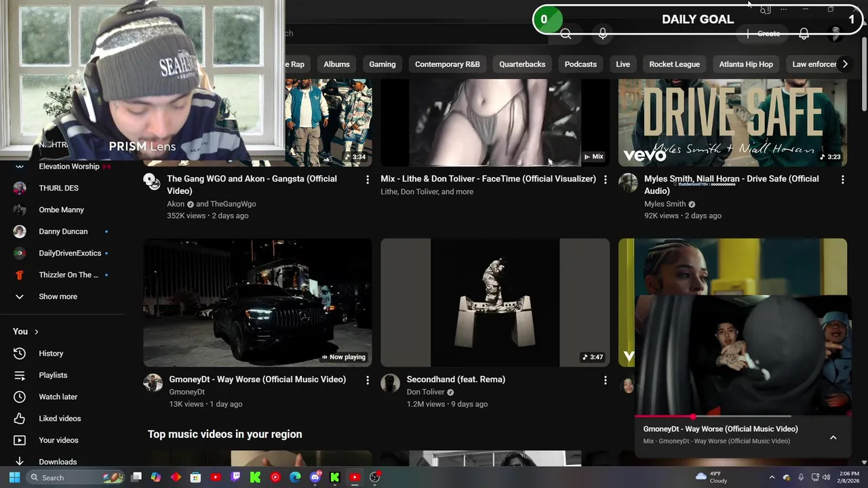Click the Watch later clock icon
Image resolution: width=868 pixels, height=488 pixels.
click(20, 396)
